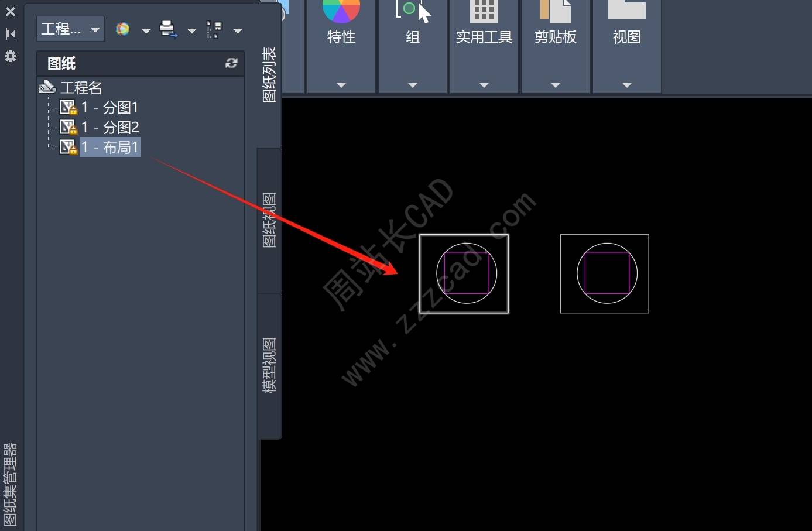Viewport: 812px width, 531px height.
Task: Select sheet 1 - 分图2
Action: click(109, 128)
